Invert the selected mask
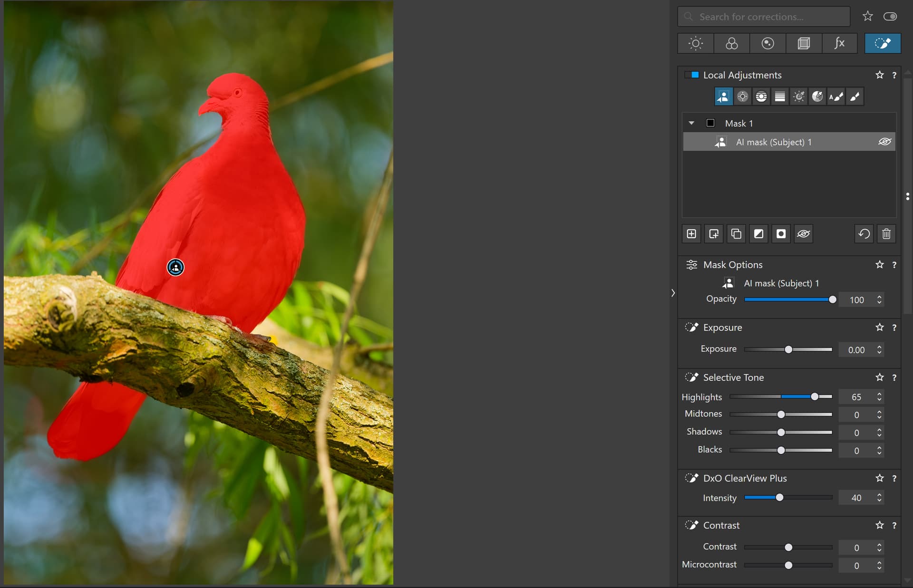This screenshot has width=913, height=588. pyautogui.click(x=758, y=234)
